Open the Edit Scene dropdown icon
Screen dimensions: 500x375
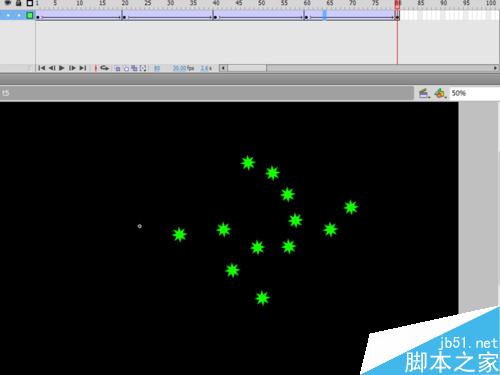[x=424, y=93]
